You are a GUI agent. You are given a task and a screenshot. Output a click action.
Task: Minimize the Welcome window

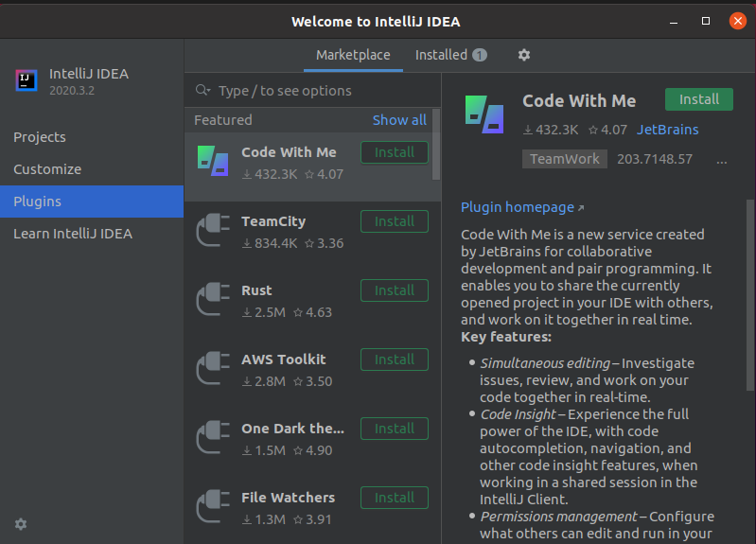coord(674,21)
